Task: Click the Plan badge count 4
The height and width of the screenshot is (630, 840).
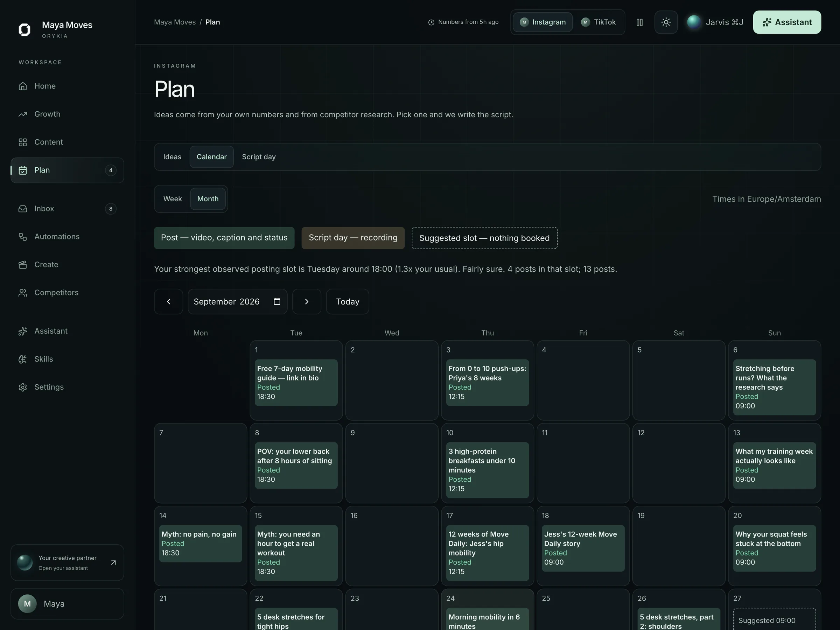Action: click(x=111, y=170)
